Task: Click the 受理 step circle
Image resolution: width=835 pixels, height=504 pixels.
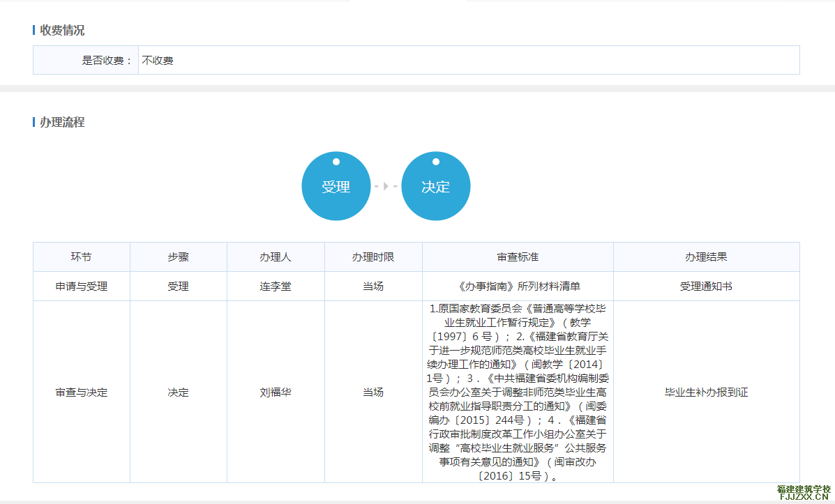Action: [336, 186]
